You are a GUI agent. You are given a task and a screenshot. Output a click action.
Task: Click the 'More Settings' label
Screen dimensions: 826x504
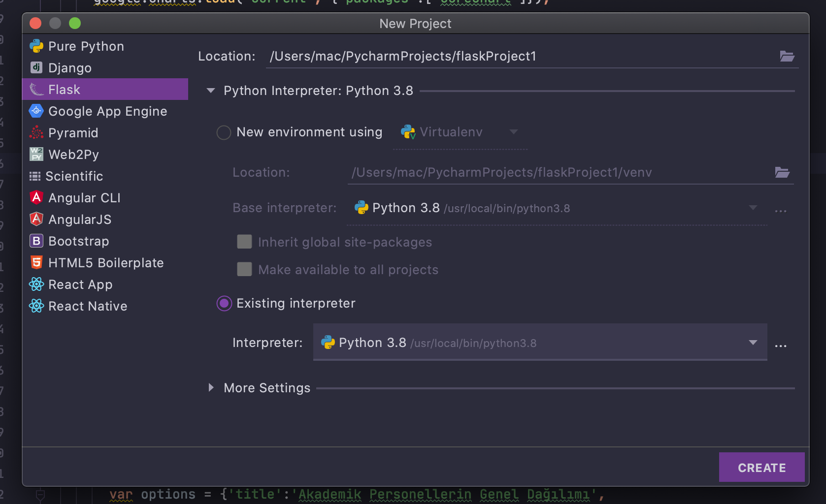267,388
